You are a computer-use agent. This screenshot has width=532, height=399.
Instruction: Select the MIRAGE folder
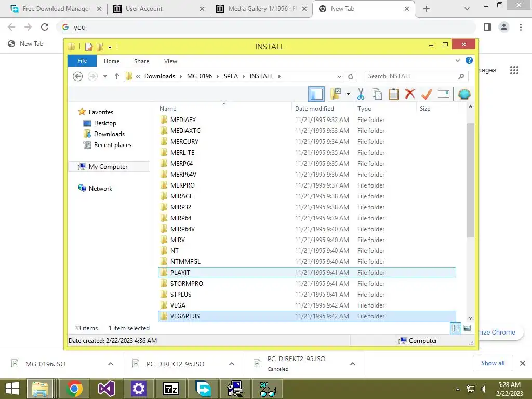click(x=307, y=196)
